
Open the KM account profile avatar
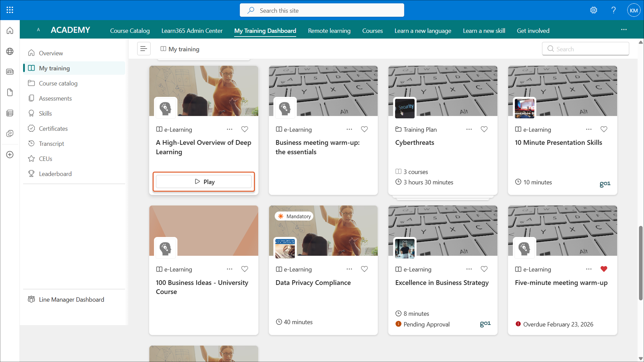[634, 10]
